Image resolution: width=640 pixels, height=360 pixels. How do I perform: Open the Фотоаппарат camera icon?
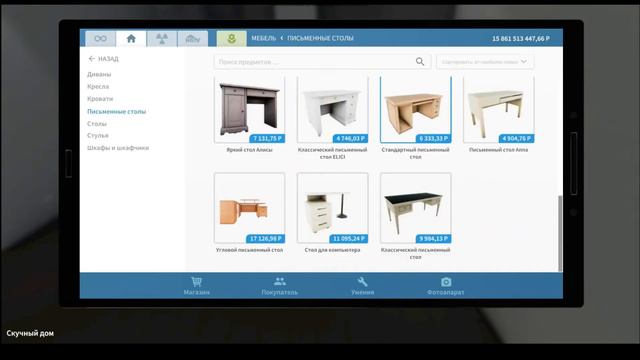pyautogui.click(x=446, y=282)
